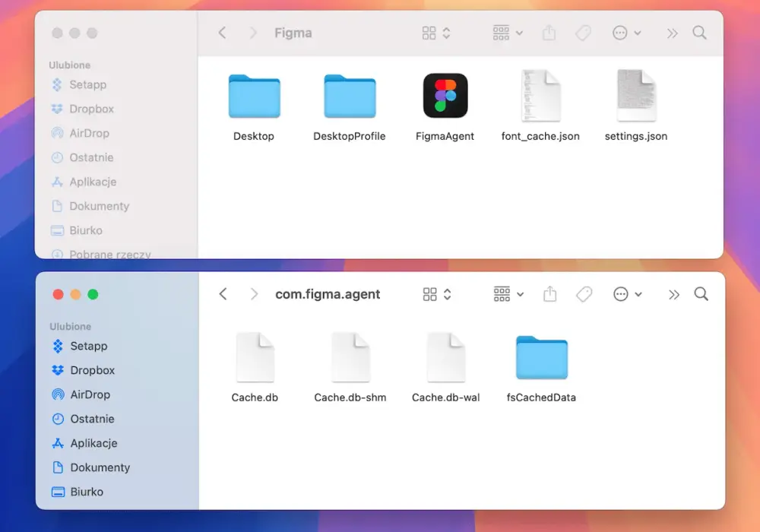Maximize the com.figma.agent window
The image size is (760, 532).
click(x=93, y=294)
